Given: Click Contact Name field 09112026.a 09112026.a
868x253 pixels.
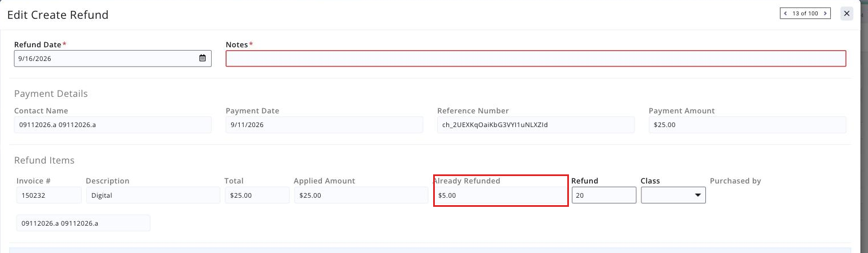Looking at the screenshot, I should [x=113, y=125].
